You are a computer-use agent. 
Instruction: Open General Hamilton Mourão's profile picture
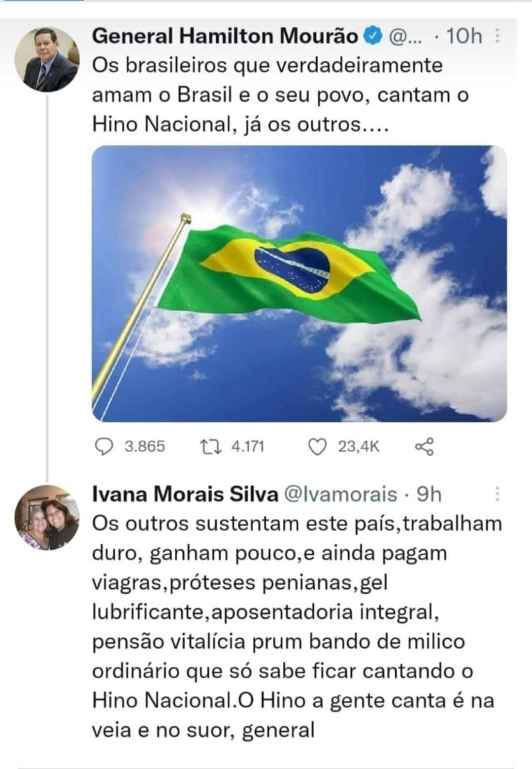[47, 60]
